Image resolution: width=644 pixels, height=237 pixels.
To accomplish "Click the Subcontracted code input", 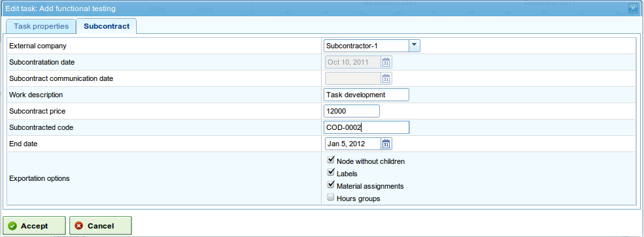I will pyautogui.click(x=366, y=127).
